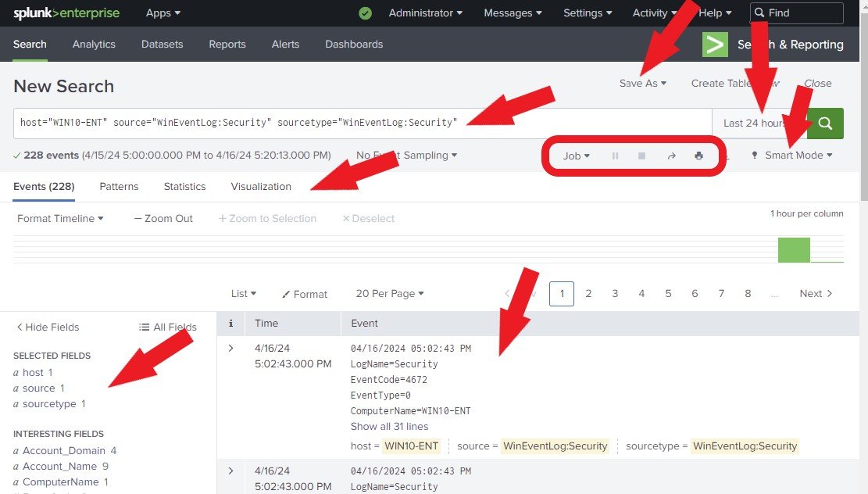Go to the Search nav tab

tap(30, 45)
